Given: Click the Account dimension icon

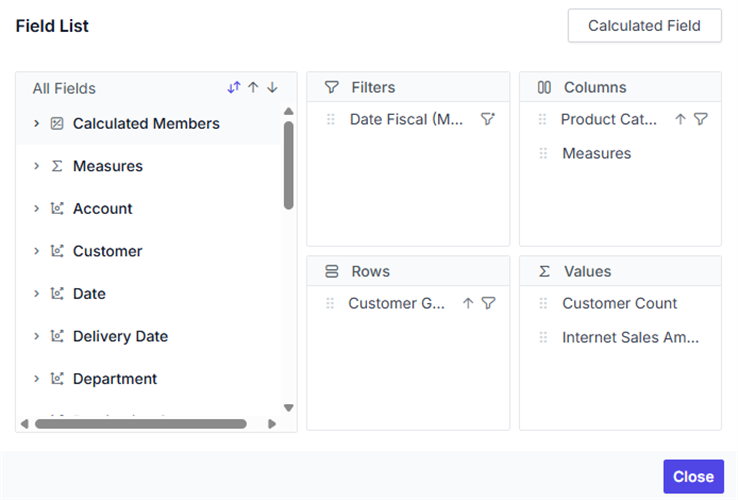Looking at the screenshot, I should pyautogui.click(x=57, y=209).
